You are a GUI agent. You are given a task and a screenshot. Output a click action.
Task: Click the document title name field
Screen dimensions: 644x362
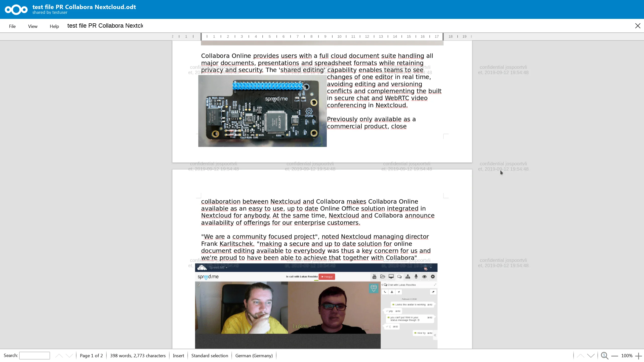click(105, 26)
